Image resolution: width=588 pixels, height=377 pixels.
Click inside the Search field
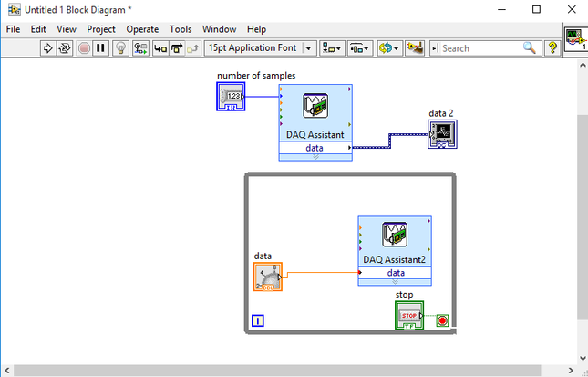click(480, 48)
